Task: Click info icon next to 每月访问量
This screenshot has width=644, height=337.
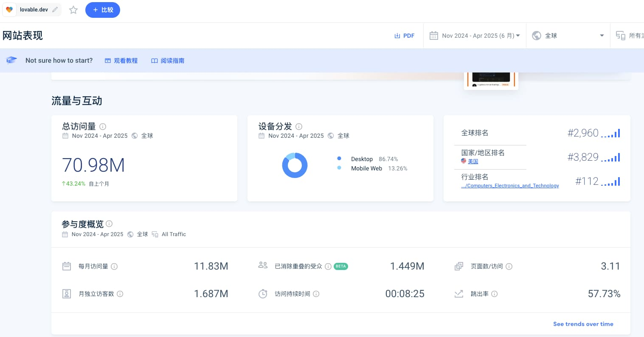Action: click(x=114, y=267)
